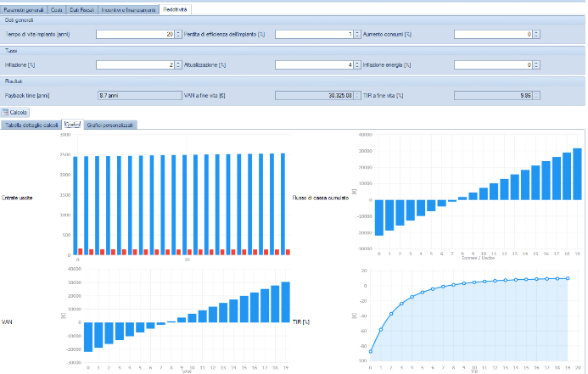Select the Redditività tab
This screenshot has width=588, height=374.
[x=176, y=8]
